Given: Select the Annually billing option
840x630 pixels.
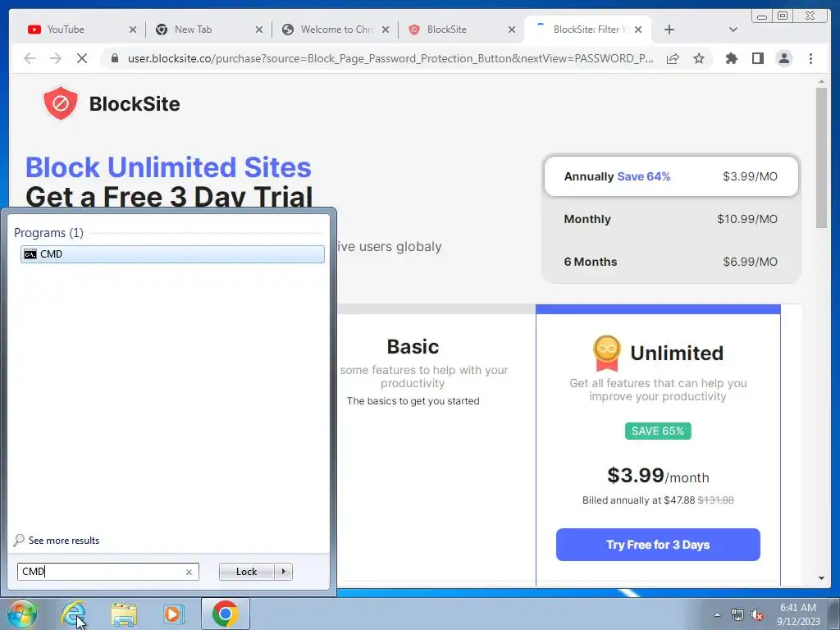Looking at the screenshot, I should tap(671, 176).
